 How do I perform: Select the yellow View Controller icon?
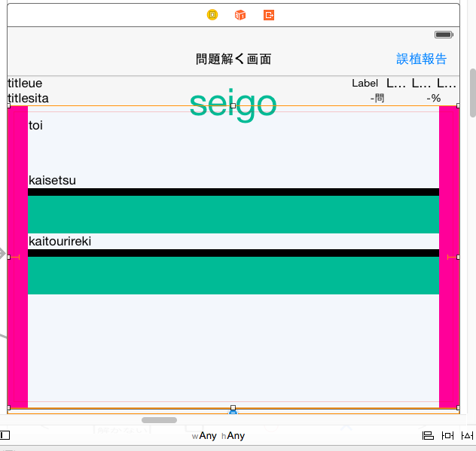tap(212, 14)
